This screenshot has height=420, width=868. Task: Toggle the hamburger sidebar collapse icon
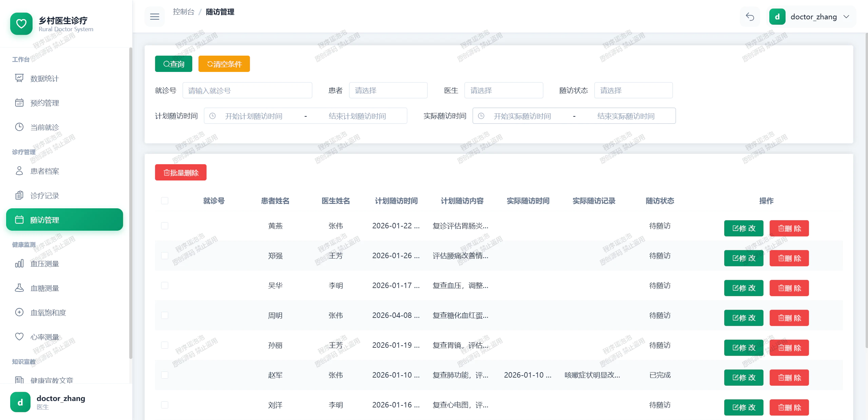point(154,17)
